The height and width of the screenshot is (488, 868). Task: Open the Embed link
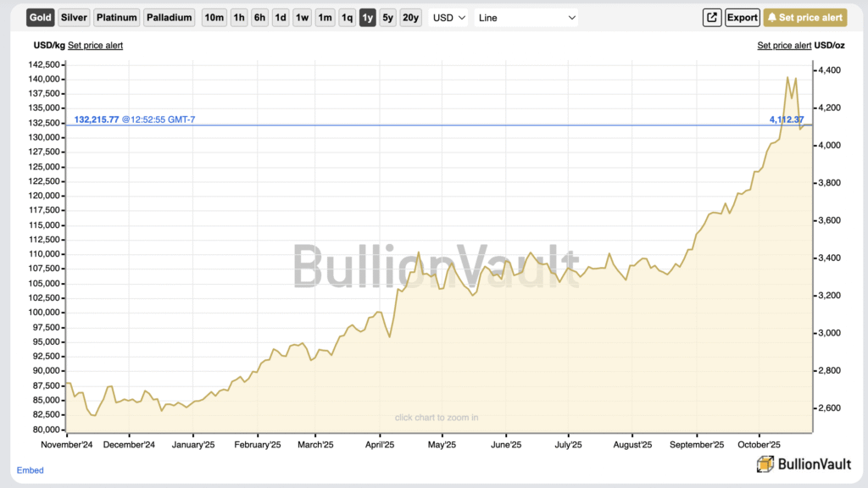pos(30,470)
